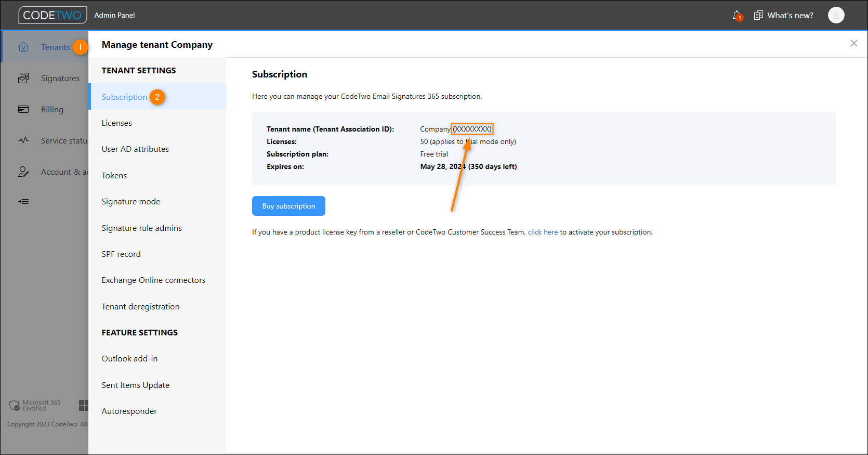Click the 'Manage tenant Company' heading
The height and width of the screenshot is (455, 868).
(x=157, y=45)
